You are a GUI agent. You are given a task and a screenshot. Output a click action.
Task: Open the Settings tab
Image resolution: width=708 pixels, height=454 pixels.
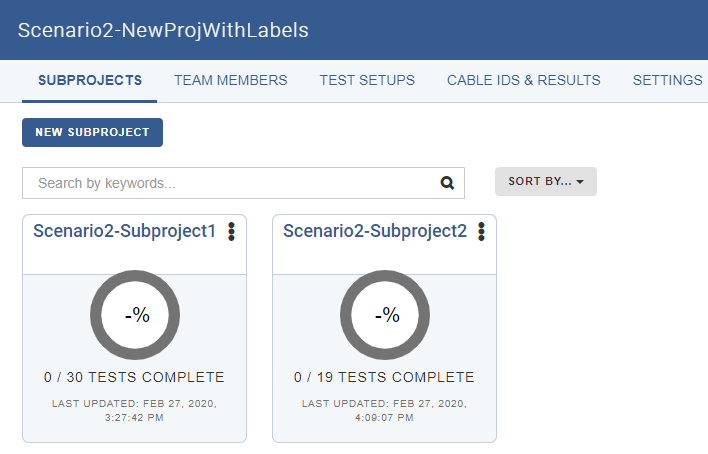pyautogui.click(x=667, y=80)
